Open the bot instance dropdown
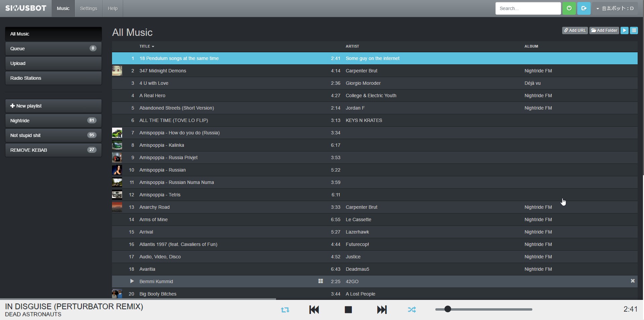644x320 pixels. [615, 8]
